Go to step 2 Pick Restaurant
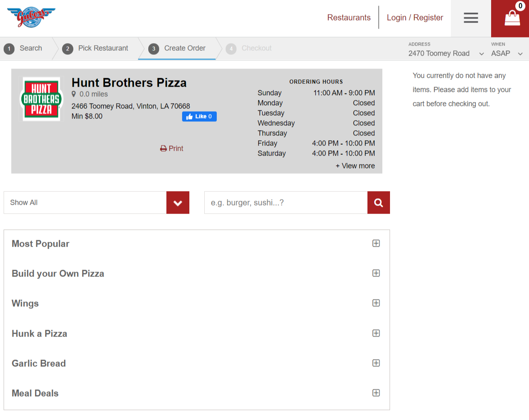529x420 pixels. (x=95, y=48)
